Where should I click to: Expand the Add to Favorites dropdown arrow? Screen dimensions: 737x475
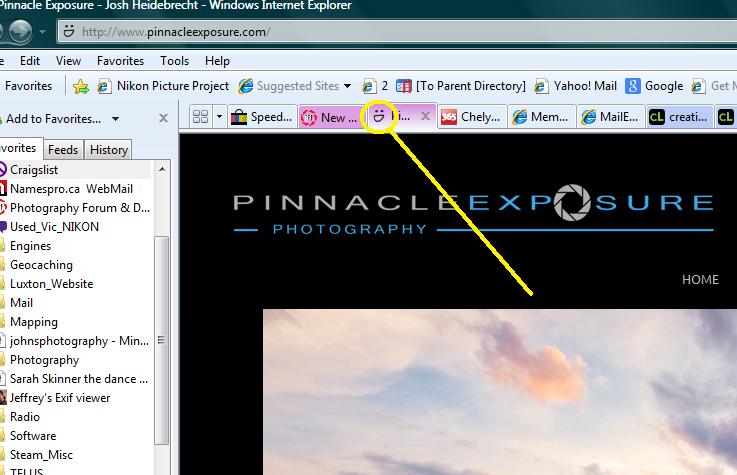coord(115,119)
